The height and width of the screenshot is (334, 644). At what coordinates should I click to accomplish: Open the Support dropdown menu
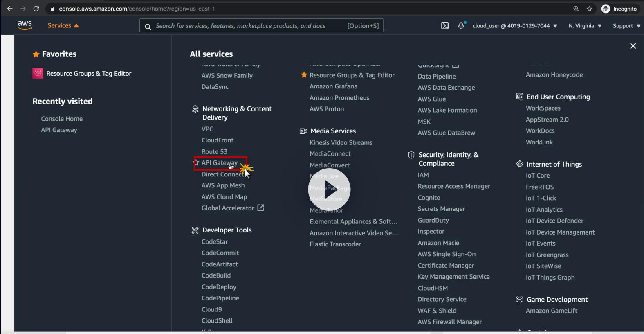pos(626,26)
